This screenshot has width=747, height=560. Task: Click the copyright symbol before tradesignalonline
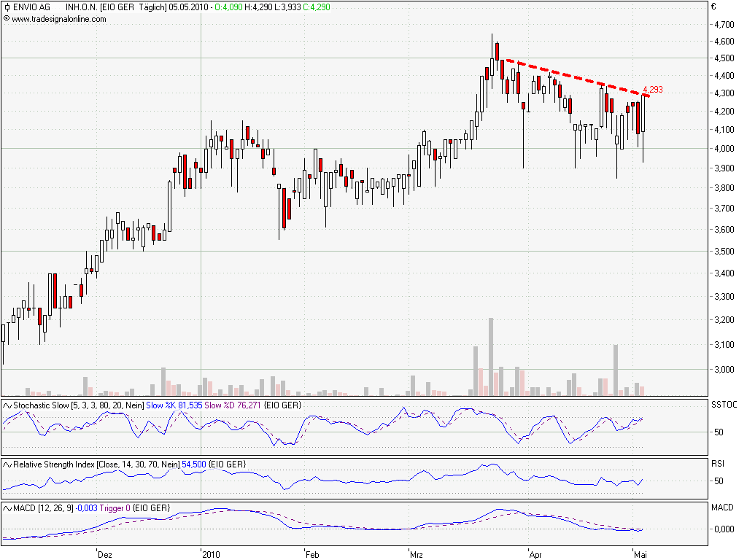pos(7,19)
